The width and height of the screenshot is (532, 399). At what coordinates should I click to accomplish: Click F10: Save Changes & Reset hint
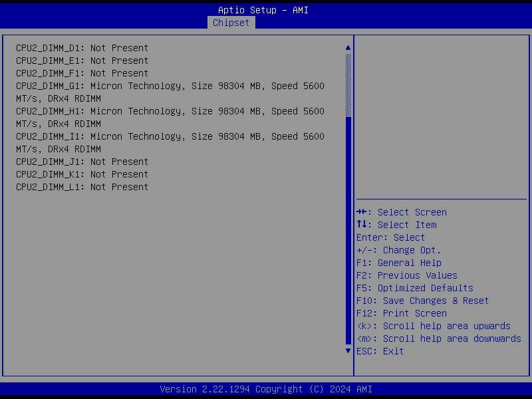tap(422, 301)
